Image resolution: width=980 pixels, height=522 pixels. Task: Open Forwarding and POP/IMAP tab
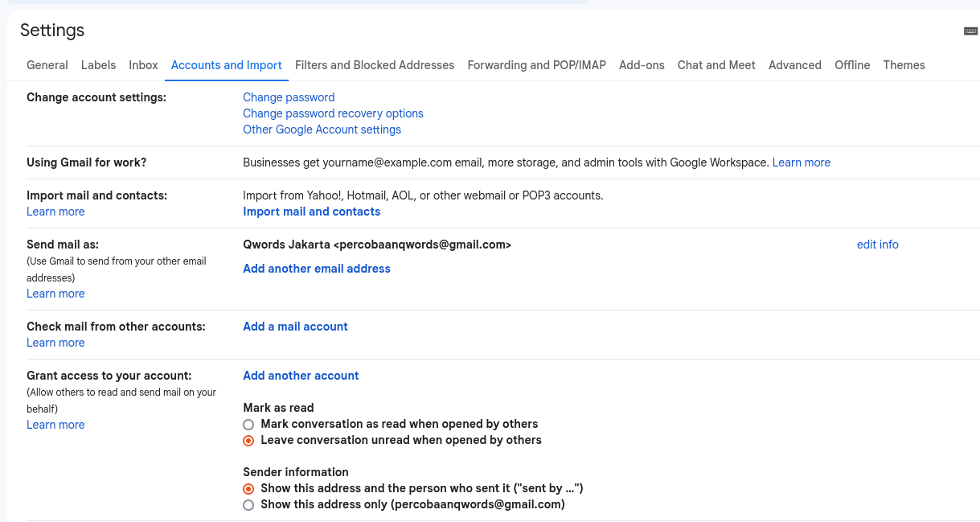pyautogui.click(x=536, y=65)
